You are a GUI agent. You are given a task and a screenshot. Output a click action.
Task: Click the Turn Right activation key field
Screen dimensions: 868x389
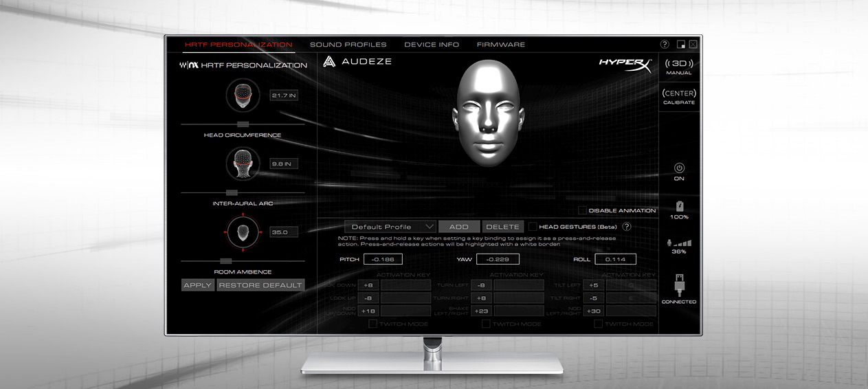pos(519,298)
